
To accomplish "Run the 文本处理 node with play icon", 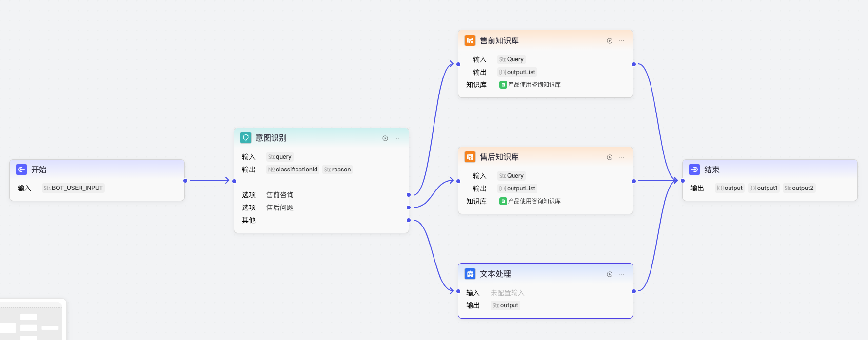I will coord(610,274).
